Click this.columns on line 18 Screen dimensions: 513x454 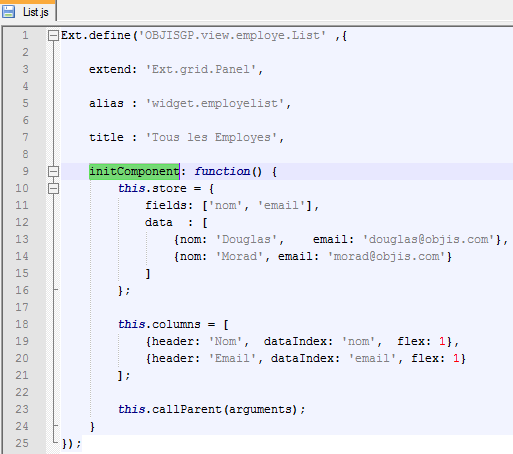[x=159, y=324]
